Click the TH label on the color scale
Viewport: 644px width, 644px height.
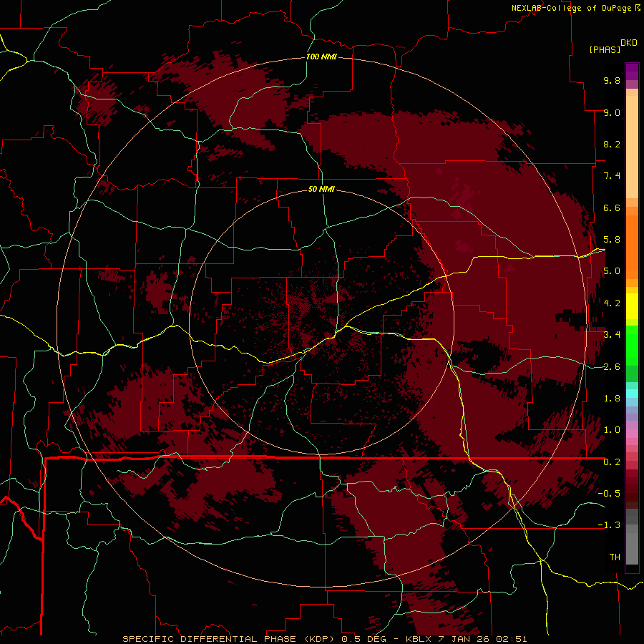click(615, 557)
